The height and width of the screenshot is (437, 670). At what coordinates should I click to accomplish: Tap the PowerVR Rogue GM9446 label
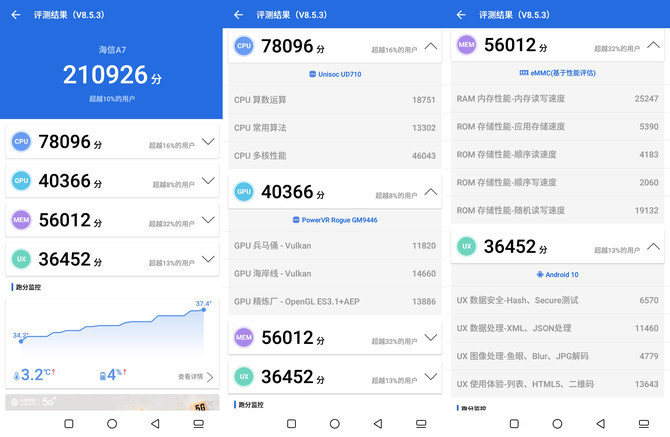(335, 220)
